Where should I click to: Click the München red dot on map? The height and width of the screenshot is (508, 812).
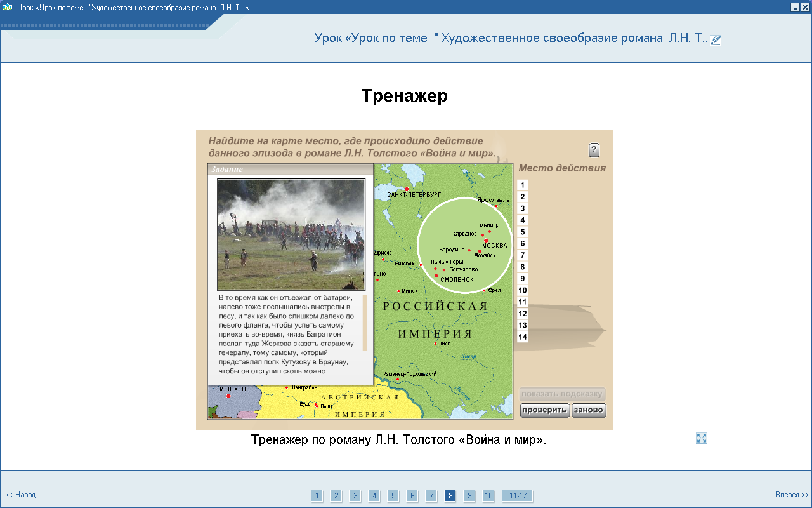(x=228, y=396)
